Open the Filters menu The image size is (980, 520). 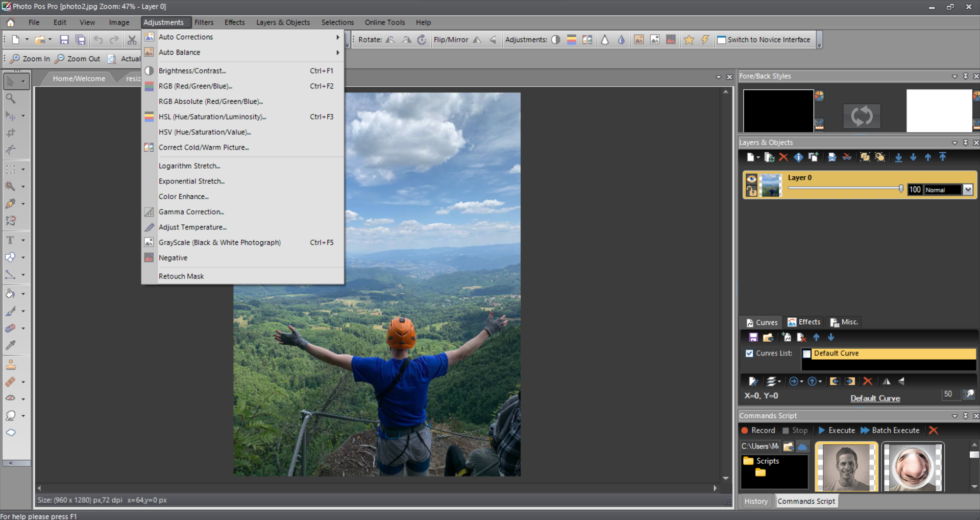(x=204, y=22)
